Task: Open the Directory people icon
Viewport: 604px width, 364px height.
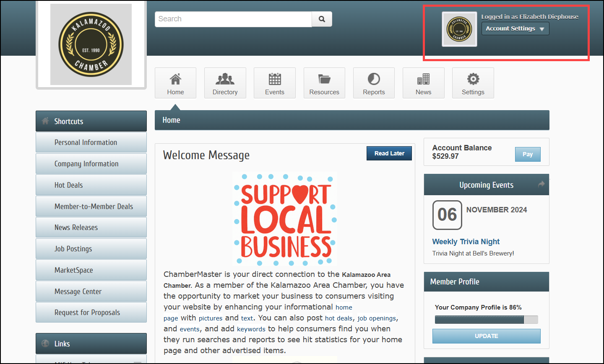Action: pyautogui.click(x=225, y=83)
